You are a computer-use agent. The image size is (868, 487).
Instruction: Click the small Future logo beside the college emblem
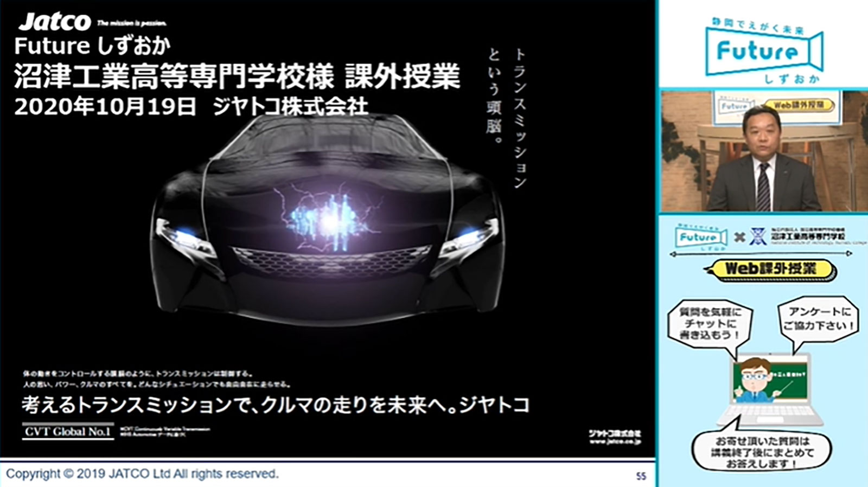(x=701, y=237)
